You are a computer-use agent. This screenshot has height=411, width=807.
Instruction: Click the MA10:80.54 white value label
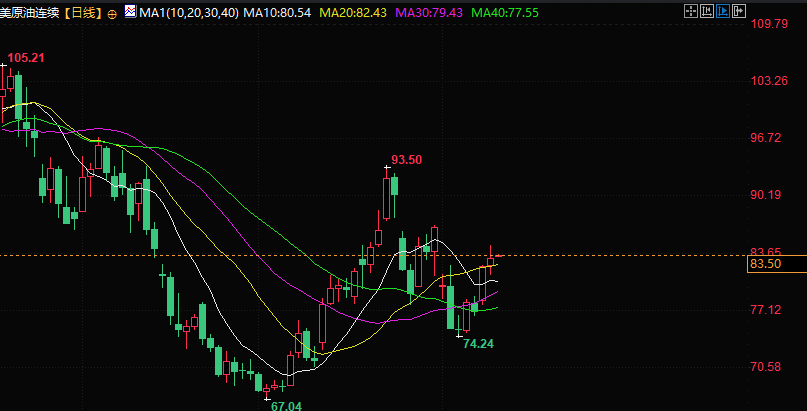point(277,12)
